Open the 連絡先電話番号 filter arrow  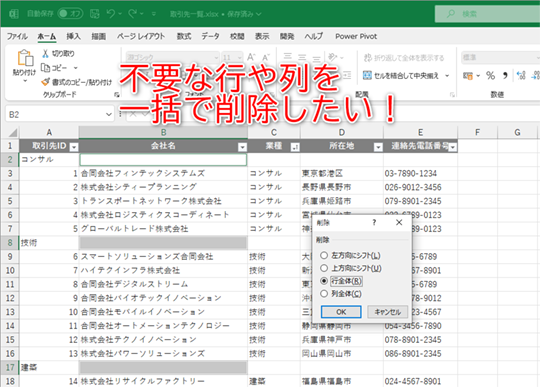point(453,147)
